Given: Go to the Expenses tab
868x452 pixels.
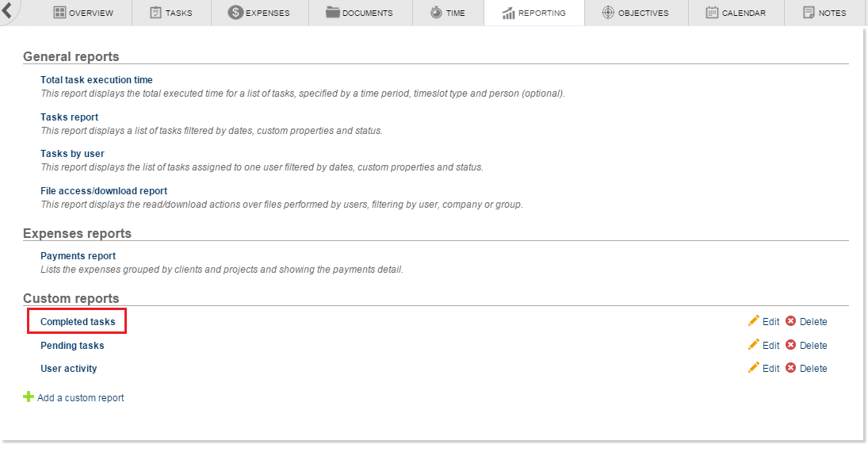Looking at the screenshot, I should click(259, 13).
